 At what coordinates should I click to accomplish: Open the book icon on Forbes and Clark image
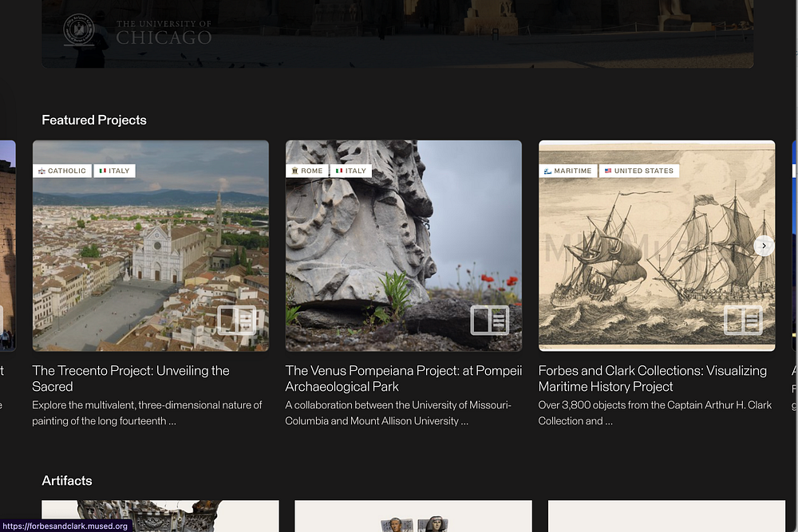(743, 320)
